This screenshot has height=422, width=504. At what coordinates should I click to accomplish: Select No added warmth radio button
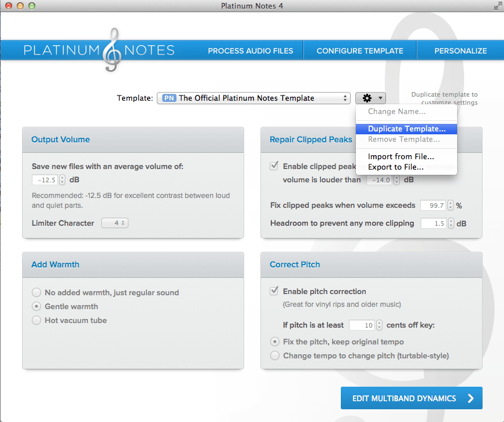36,292
